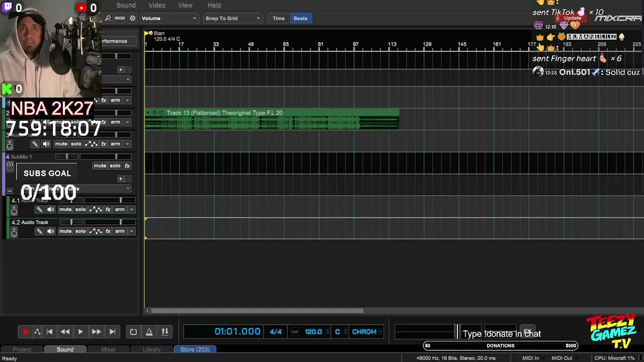Open the tuner on track 4.1
644x362 pixels.
pyautogui.click(x=39, y=210)
